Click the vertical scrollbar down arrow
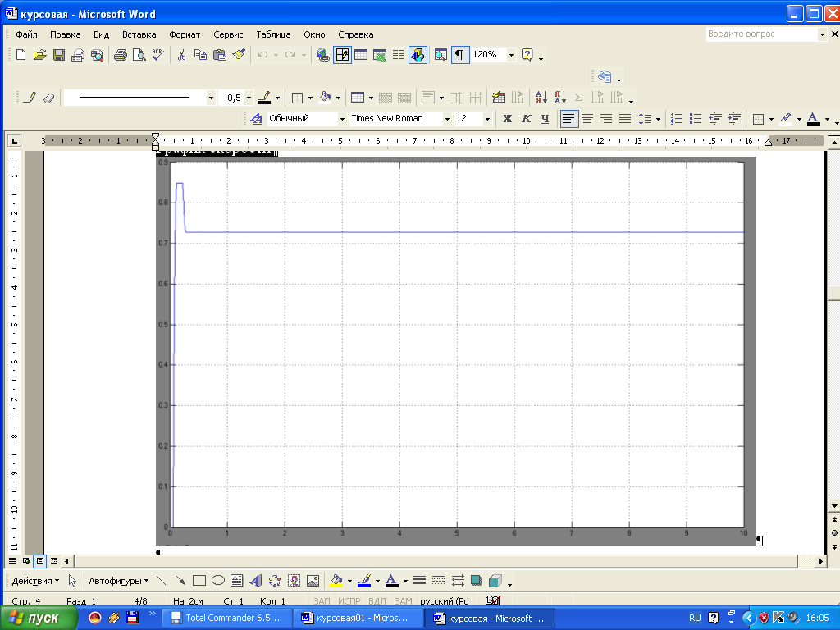840x630 pixels. [x=834, y=505]
